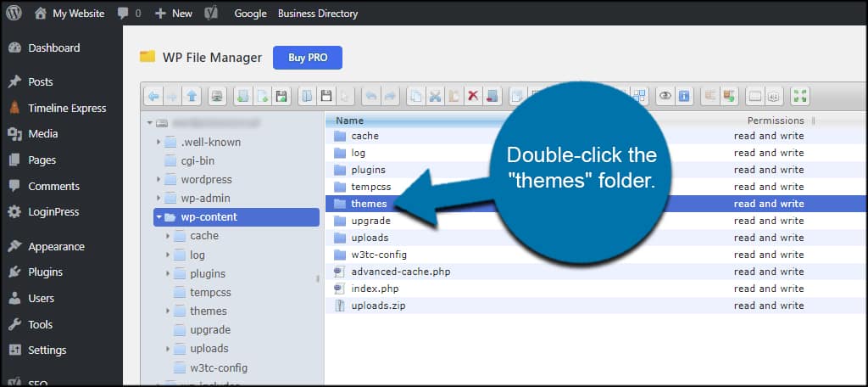Create a new folder from the toolbar

tap(243, 96)
